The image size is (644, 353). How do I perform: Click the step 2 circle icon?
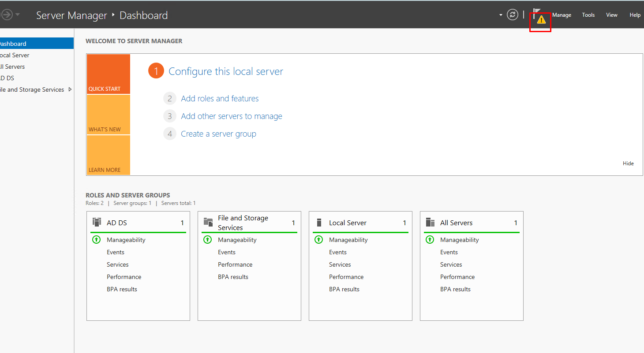tap(169, 98)
